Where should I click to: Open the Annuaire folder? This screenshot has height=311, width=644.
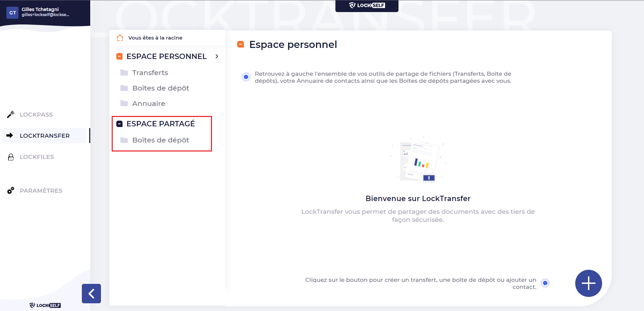point(149,104)
